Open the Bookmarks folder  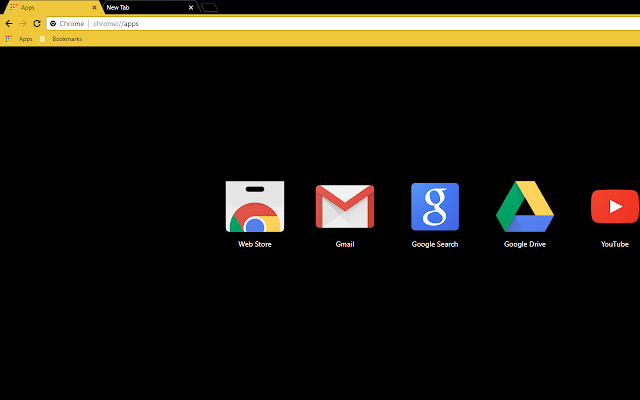pos(61,39)
